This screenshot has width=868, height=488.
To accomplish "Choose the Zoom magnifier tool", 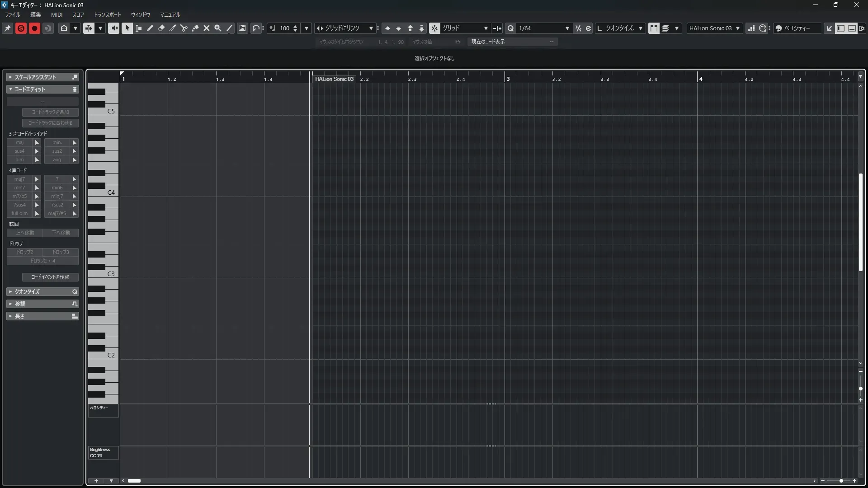I will pyautogui.click(x=218, y=28).
